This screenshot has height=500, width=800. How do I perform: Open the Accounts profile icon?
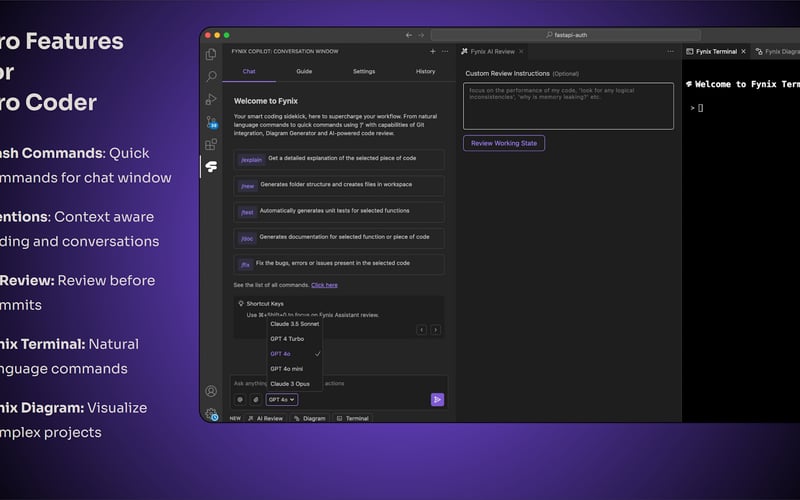pos(211,391)
